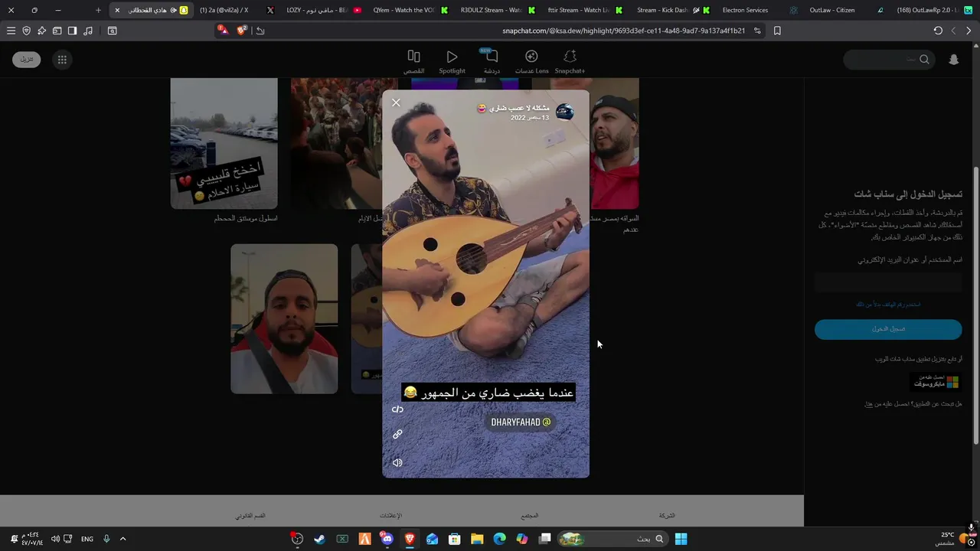
Task: Click the music note icon in browser toolbar
Action: coord(88,31)
